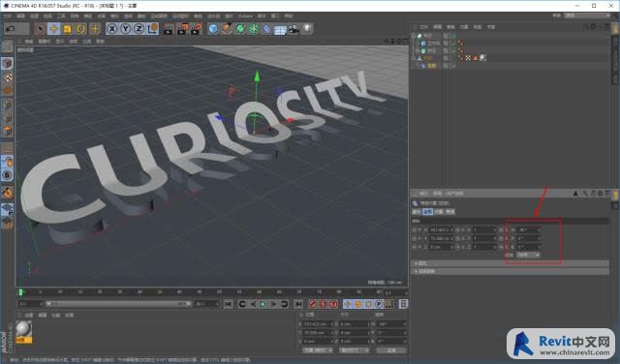This screenshot has height=364, width=620.
Task: Activate the Scale tool
Action: point(67,29)
